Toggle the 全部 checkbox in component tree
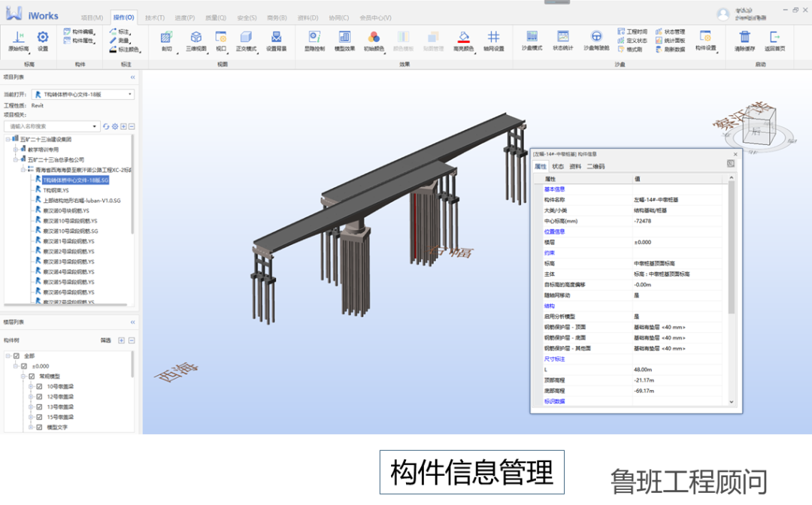The height and width of the screenshot is (505, 812). (x=17, y=356)
